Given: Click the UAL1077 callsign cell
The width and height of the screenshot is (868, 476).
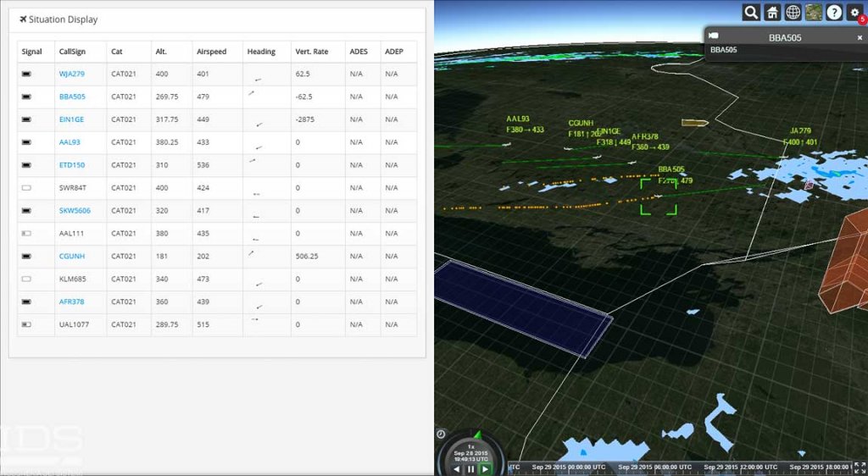Looking at the screenshot, I should [x=75, y=324].
